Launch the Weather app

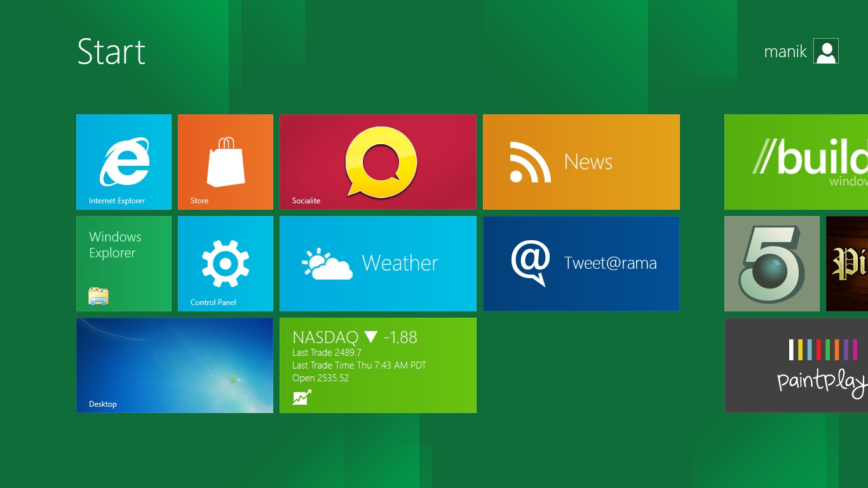[x=377, y=263]
